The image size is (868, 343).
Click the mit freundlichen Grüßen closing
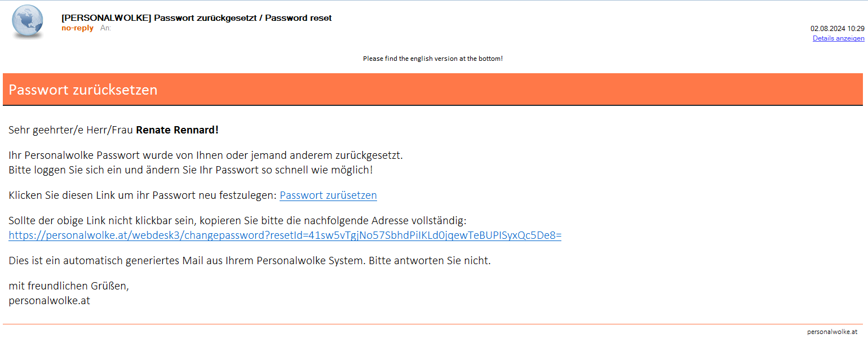pyautogui.click(x=69, y=286)
